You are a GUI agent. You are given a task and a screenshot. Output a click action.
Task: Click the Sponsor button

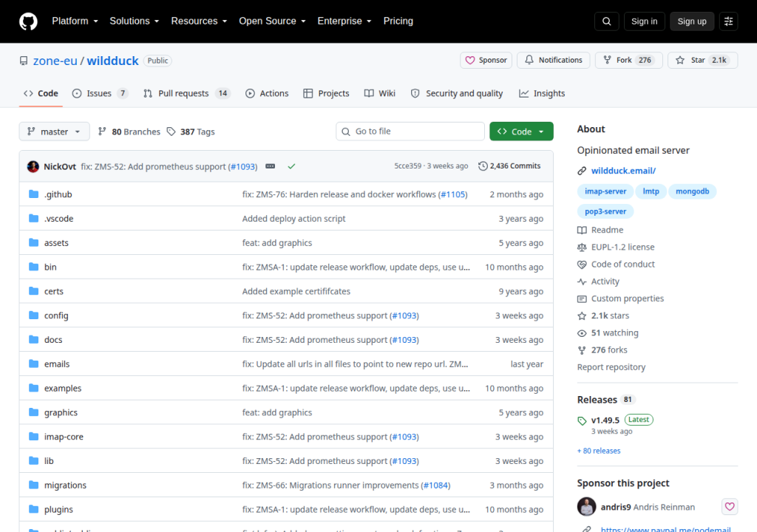point(486,61)
